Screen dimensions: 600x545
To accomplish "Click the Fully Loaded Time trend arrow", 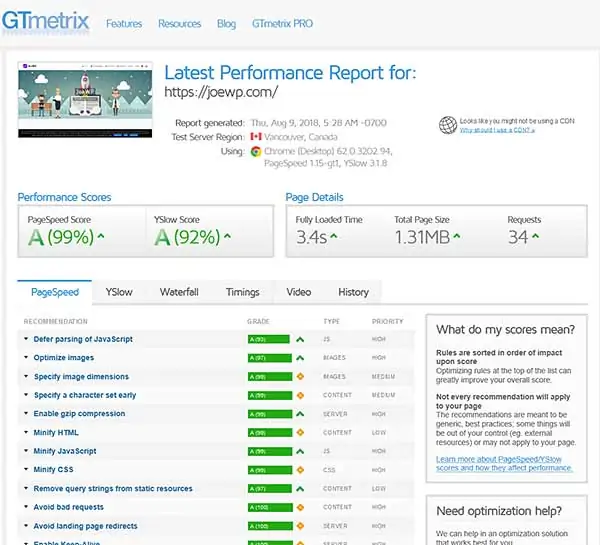I will click(334, 236).
